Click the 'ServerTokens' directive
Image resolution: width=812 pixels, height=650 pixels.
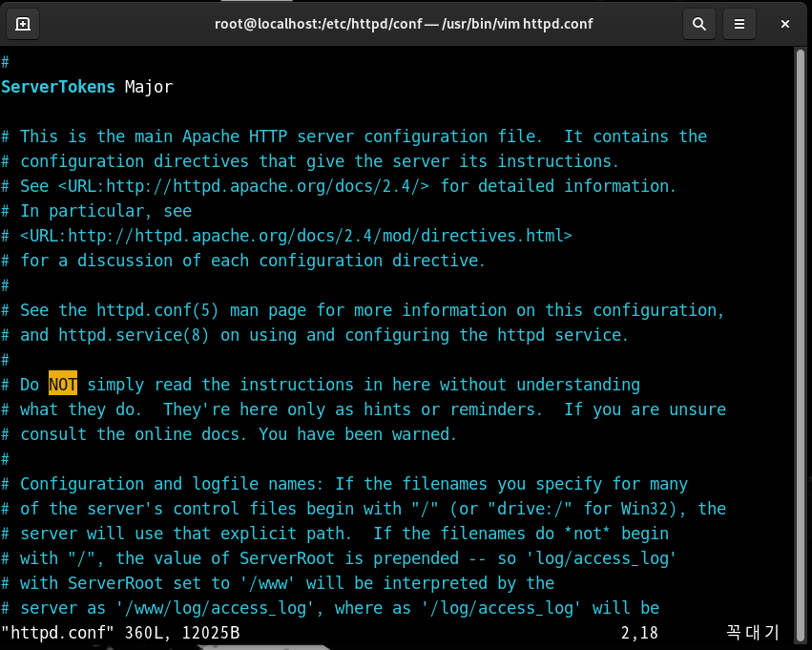(58, 87)
